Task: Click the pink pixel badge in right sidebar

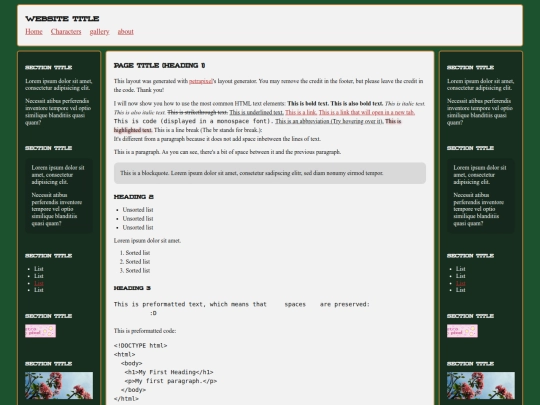Action: click(x=462, y=331)
